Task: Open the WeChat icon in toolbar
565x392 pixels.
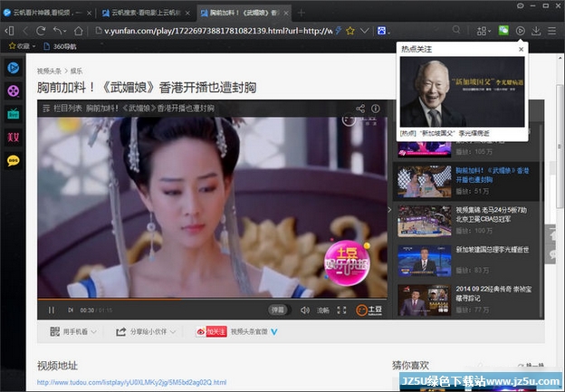Action: coord(503,31)
